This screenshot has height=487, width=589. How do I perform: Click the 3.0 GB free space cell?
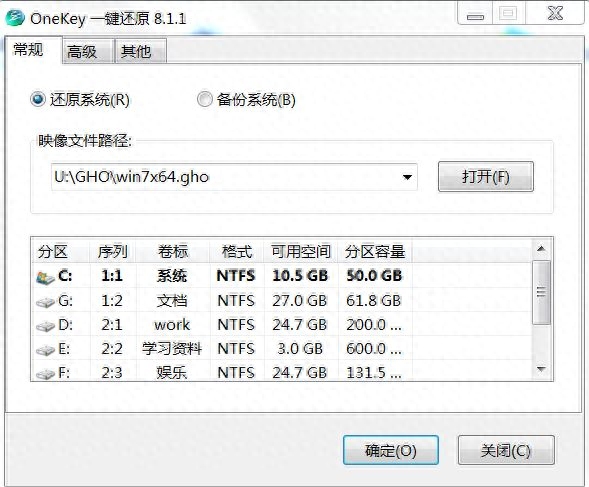(300, 349)
